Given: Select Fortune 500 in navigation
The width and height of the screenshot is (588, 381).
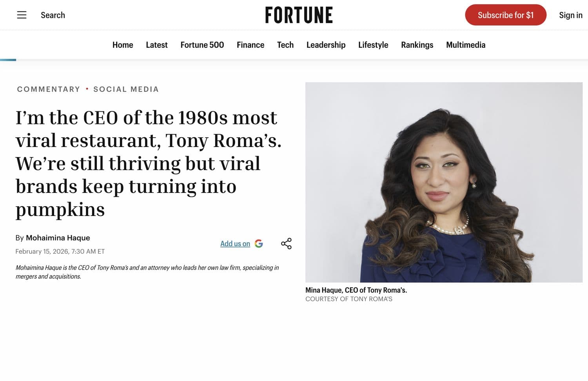Looking at the screenshot, I should (202, 45).
